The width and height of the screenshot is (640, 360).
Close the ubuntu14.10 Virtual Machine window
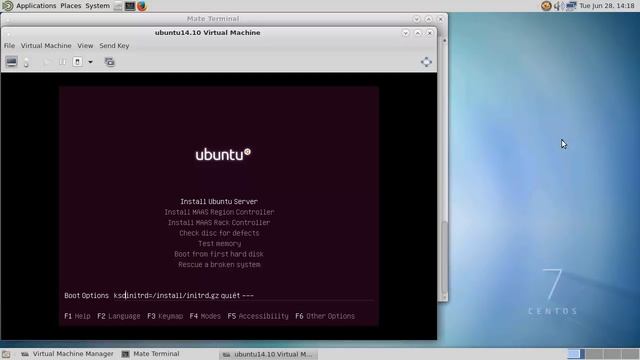[430, 33]
